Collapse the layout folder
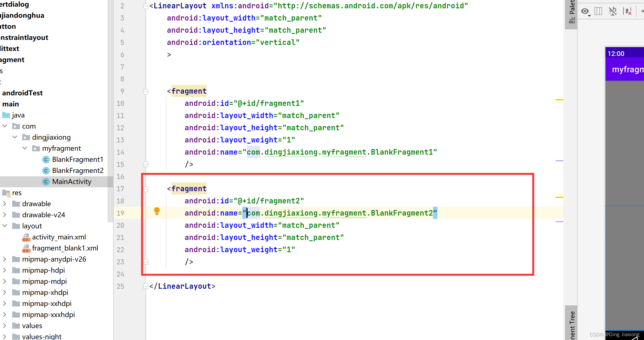644x340 pixels. [5, 226]
